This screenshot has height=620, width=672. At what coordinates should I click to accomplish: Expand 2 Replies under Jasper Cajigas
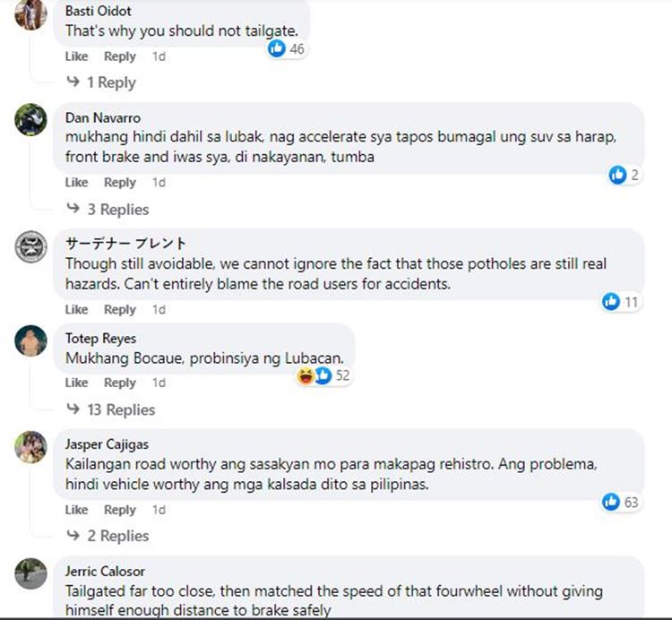point(117,536)
